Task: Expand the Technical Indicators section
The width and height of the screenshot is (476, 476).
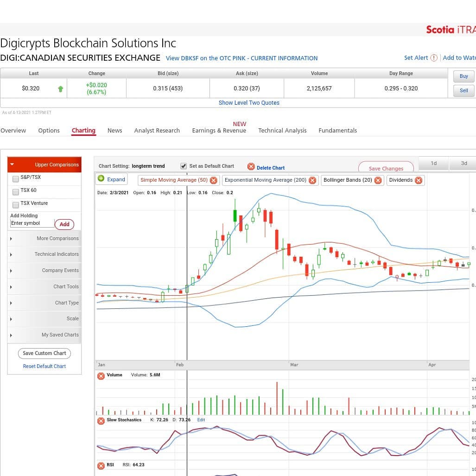Action: (44, 254)
